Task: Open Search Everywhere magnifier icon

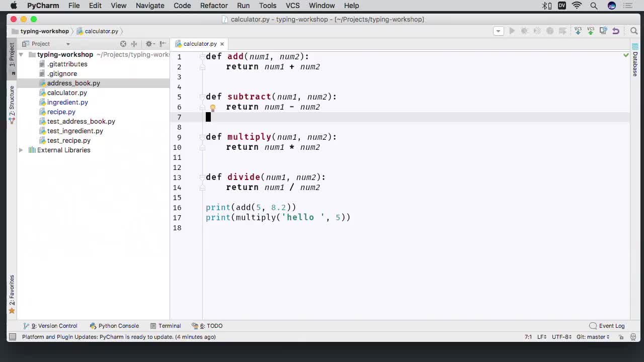Action: 634,31
